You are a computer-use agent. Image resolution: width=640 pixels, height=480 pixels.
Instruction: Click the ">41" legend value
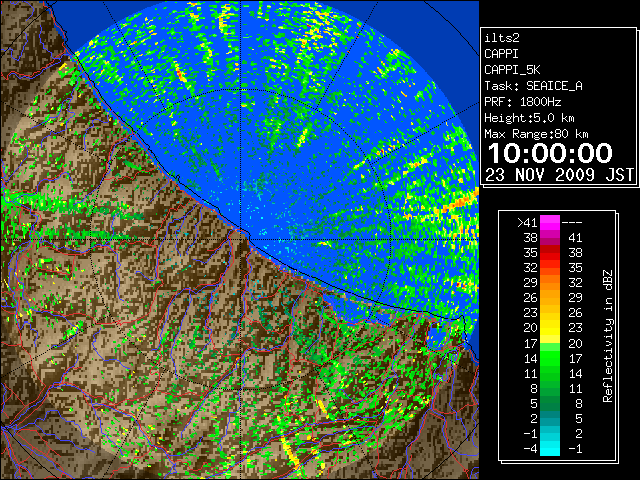(527, 223)
